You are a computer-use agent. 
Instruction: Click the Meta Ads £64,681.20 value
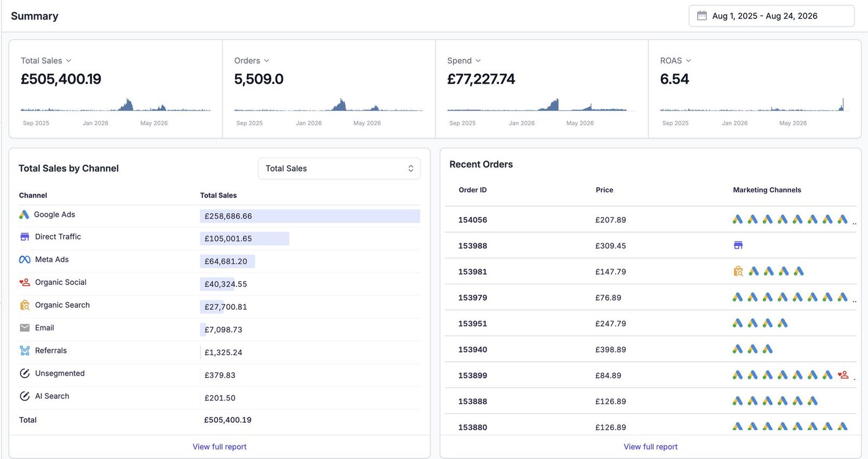coord(226,262)
